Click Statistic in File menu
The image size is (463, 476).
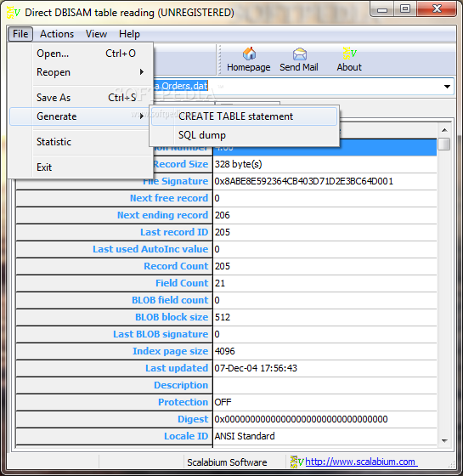click(x=82, y=142)
